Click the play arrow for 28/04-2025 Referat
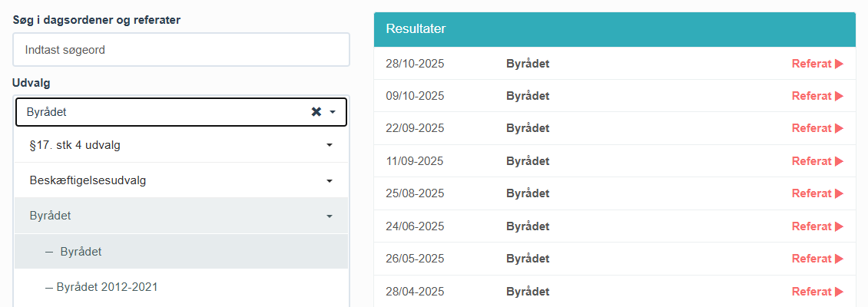The image size is (868, 307). [x=839, y=292]
